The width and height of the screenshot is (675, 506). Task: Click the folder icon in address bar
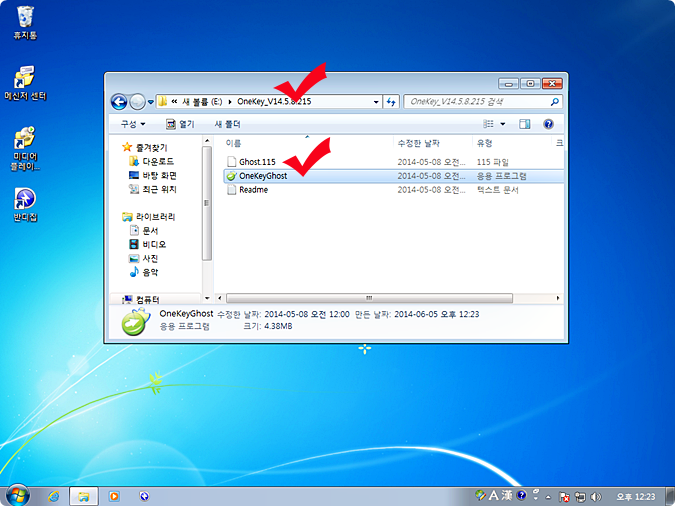pos(163,102)
